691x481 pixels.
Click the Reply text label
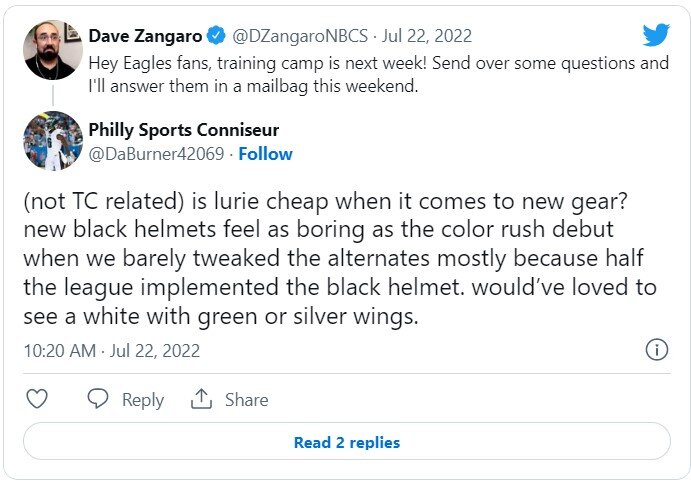[x=142, y=400]
